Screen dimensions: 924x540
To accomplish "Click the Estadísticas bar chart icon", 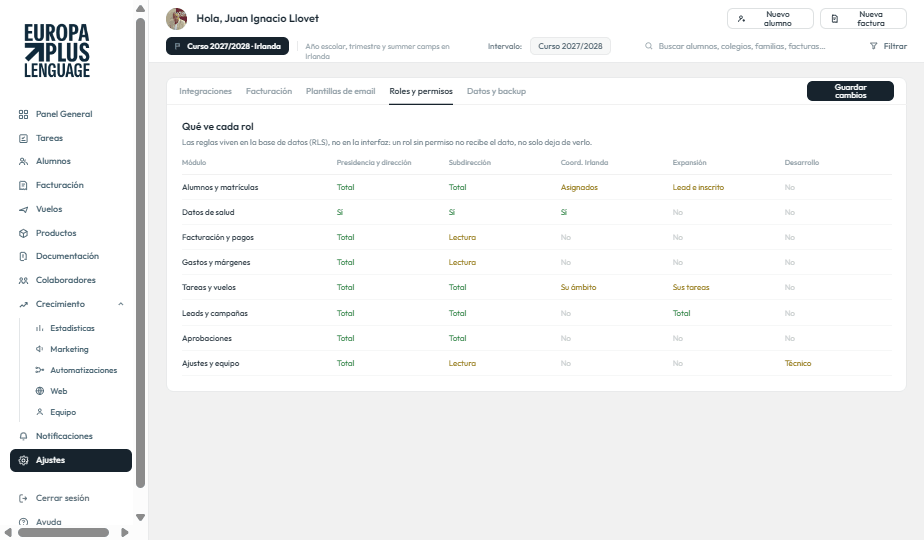I will (39, 328).
